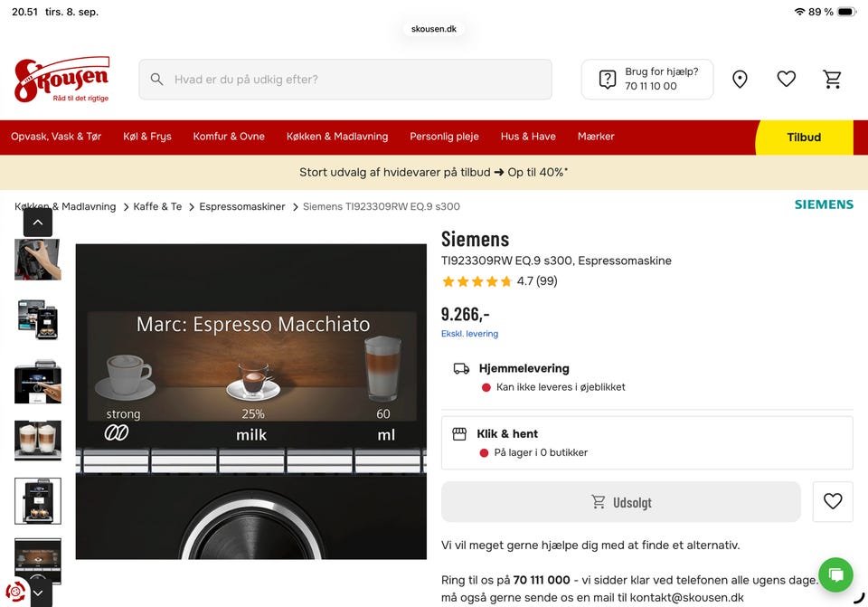Focus the product search field
Viewport: 868px width, 607px height.
click(x=344, y=80)
